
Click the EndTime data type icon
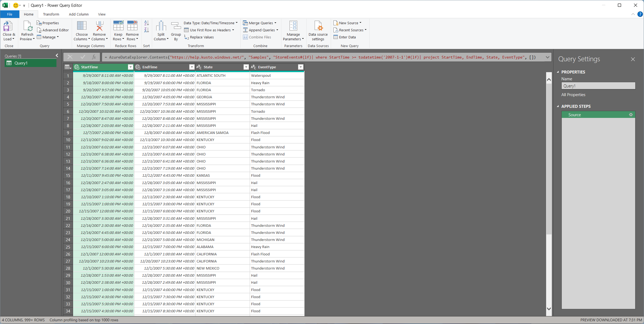tap(138, 67)
